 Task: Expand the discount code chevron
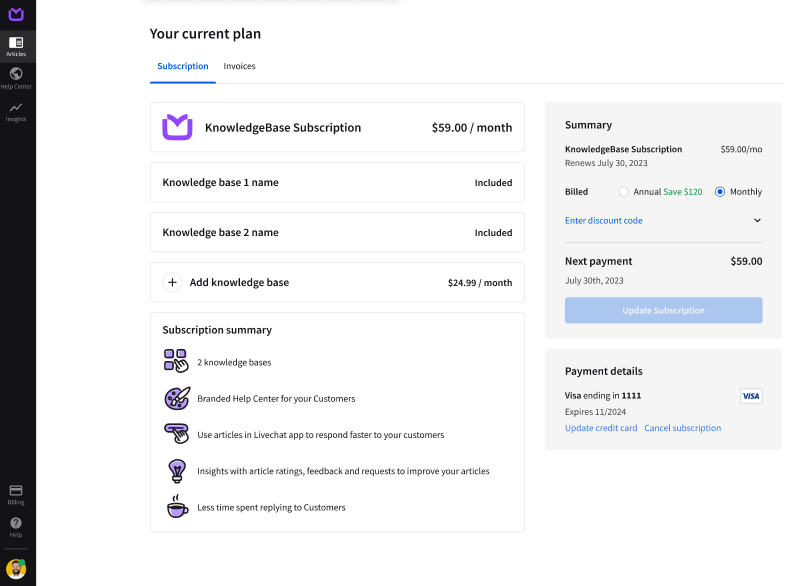tap(757, 220)
